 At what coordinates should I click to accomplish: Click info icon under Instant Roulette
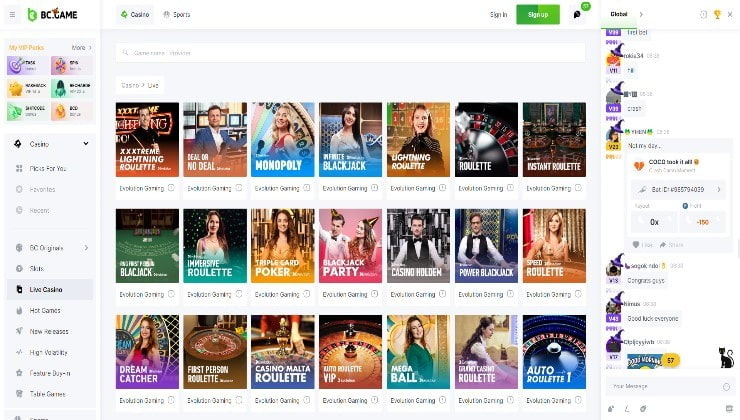(x=578, y=188)
